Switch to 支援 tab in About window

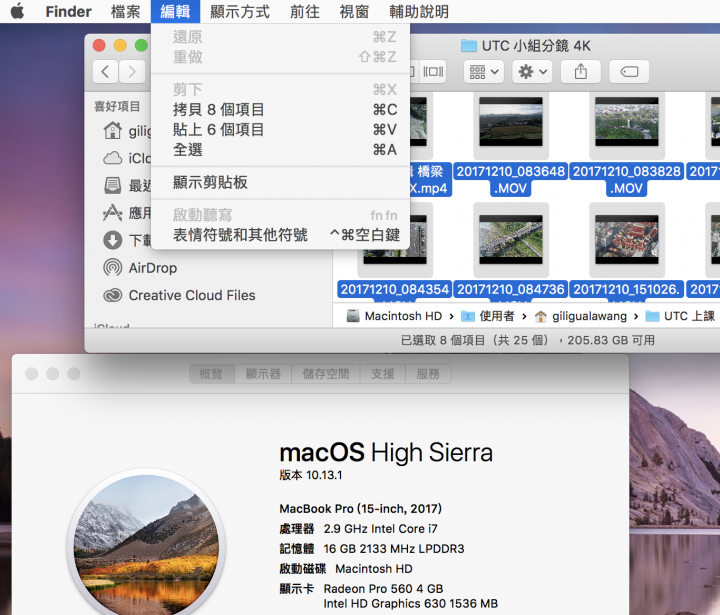[x=383, y=374]
